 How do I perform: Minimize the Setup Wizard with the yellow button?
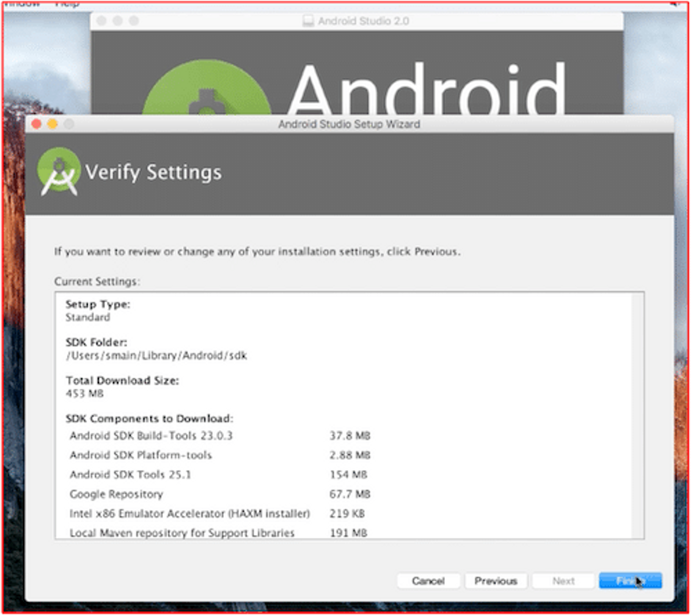[53, 124]
